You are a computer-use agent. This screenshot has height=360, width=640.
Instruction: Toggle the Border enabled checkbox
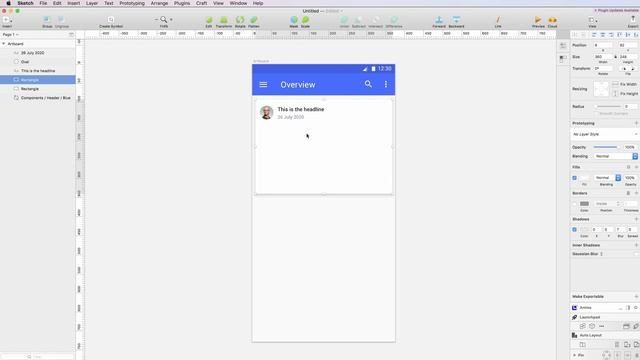[574, 204]
